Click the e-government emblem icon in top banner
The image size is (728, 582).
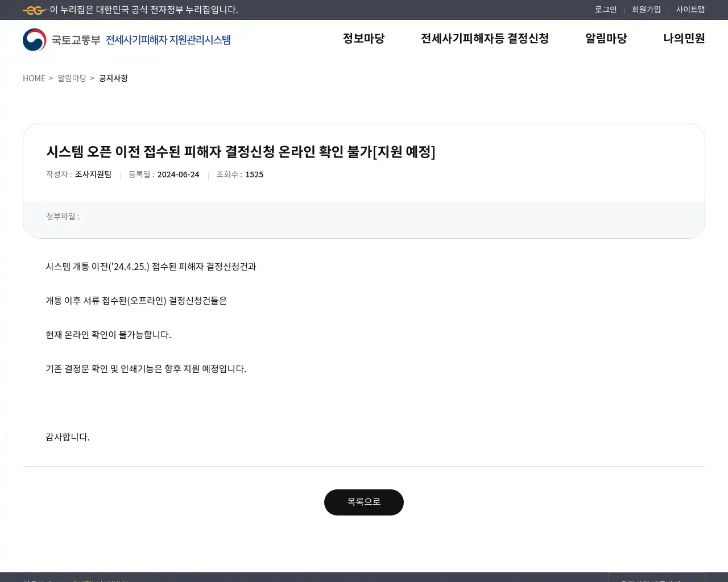pos(35,10)
